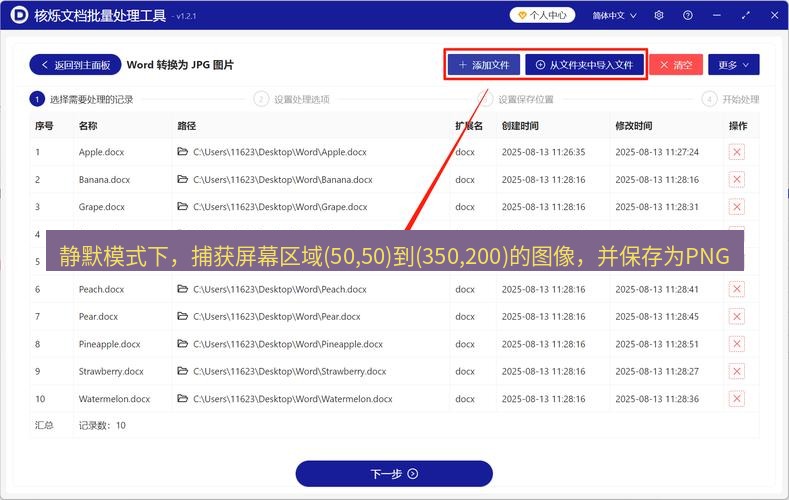Remove the Peach.docx row with X icon
789x500 pixels.
[x=737, y=289]
